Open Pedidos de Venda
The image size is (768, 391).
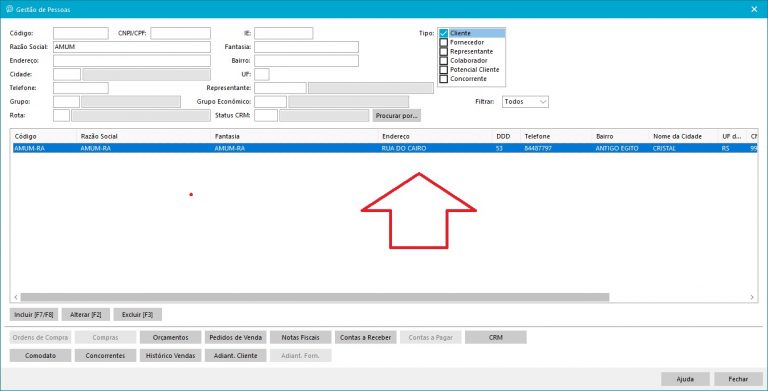coord(236,338)
